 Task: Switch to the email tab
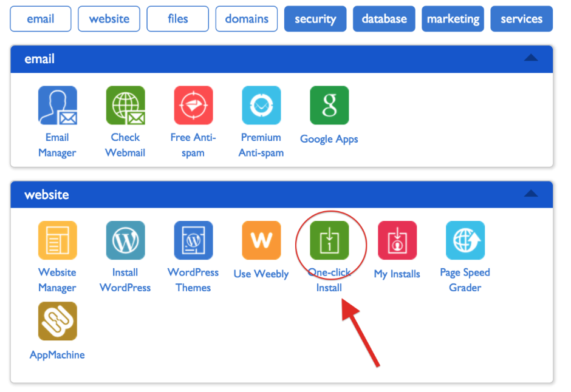click(41, 19)
